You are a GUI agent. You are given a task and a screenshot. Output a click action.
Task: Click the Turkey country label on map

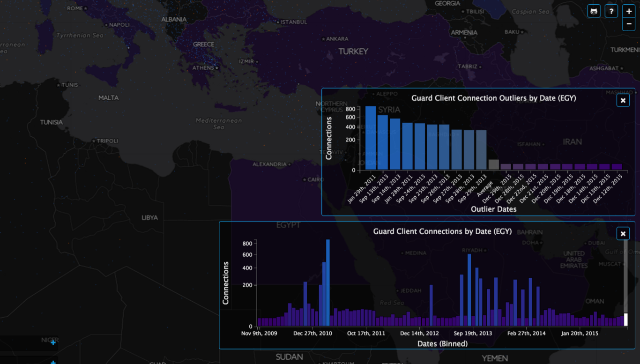[353, 52]
